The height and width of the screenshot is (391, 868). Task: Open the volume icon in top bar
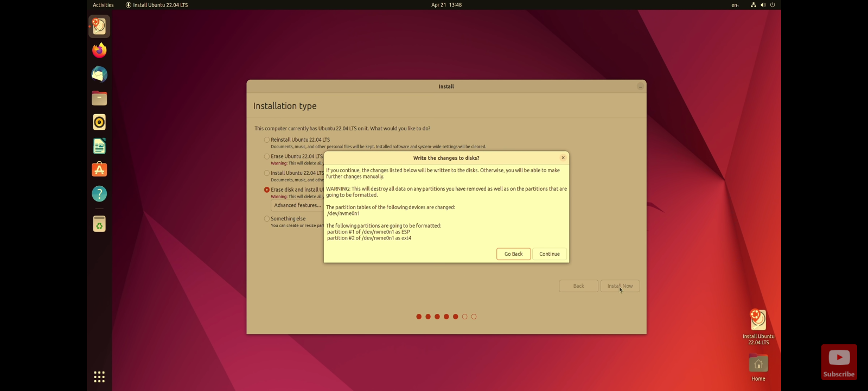coord(763,5)
